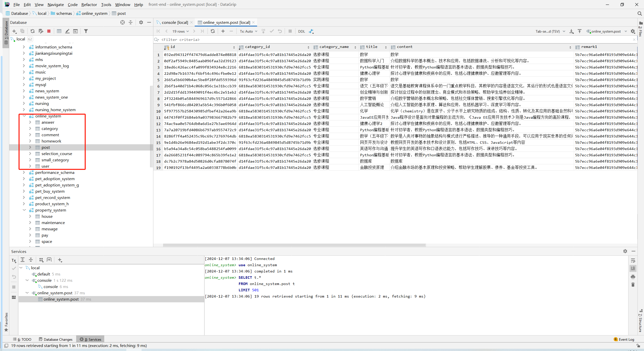644x351 pixels.
Task: Collapse all nodes in Database panel
Action: click(x=131, y=22)
